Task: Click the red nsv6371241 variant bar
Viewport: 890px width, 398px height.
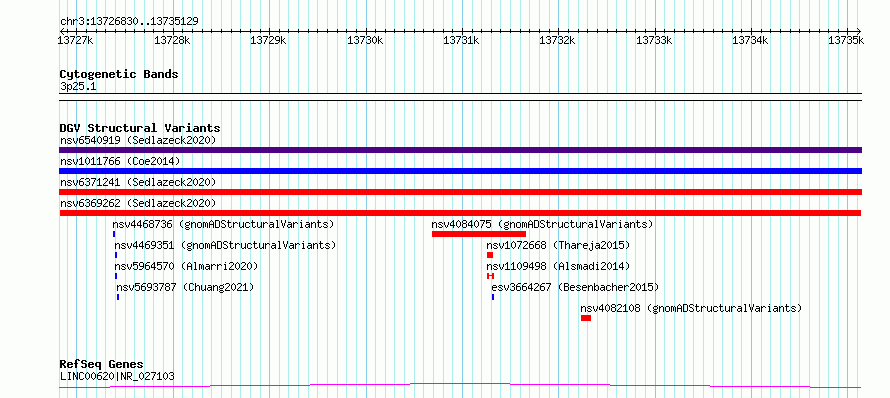Action: (460, 192)
